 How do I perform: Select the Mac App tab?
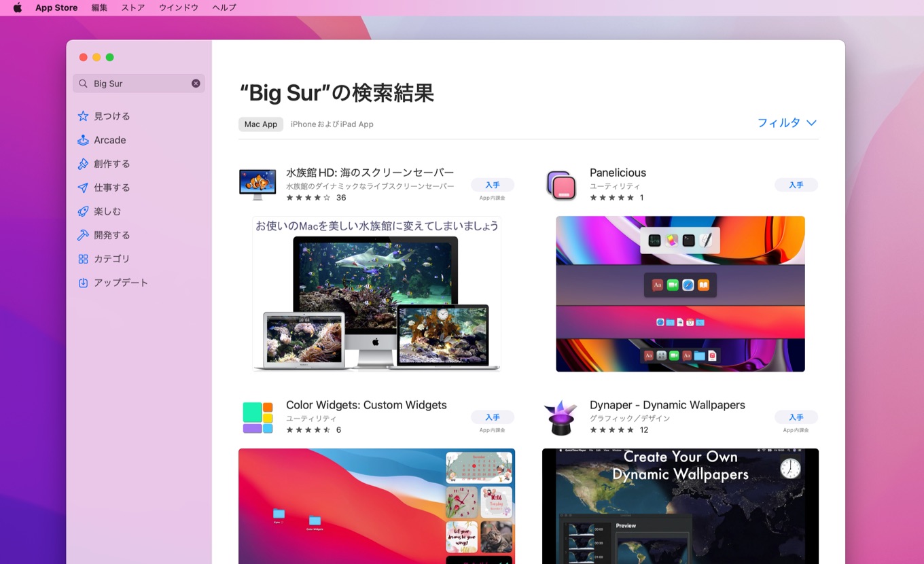(x=261, y=124)
